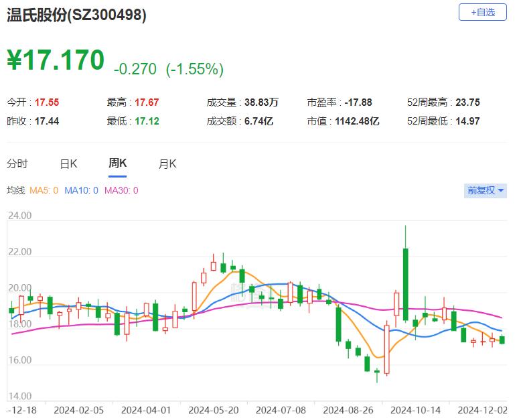Image resolution: width=521 pixels, height=420 pixels.
Task: Click the 2024-08-26 date axis label
Action: tap(346, 409)
